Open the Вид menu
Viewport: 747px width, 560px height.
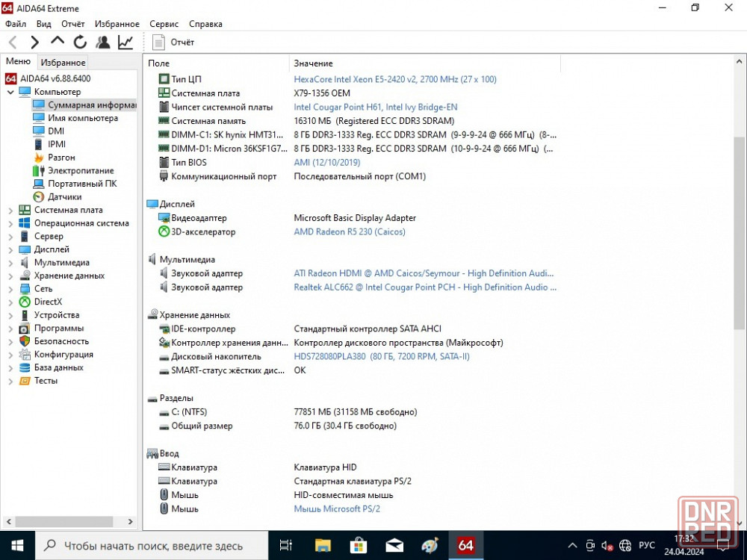pyautogui.click(x=44, y=24)
